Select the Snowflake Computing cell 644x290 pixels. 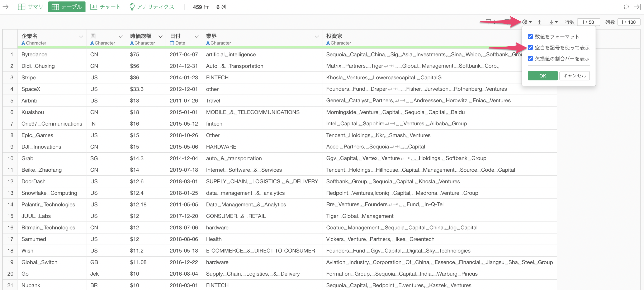point(52,193)
